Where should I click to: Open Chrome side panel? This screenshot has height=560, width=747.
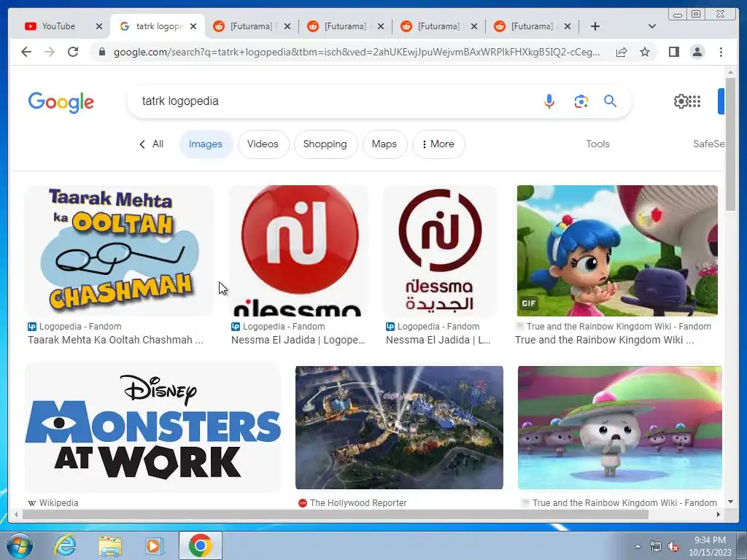[x=673, y=52]
